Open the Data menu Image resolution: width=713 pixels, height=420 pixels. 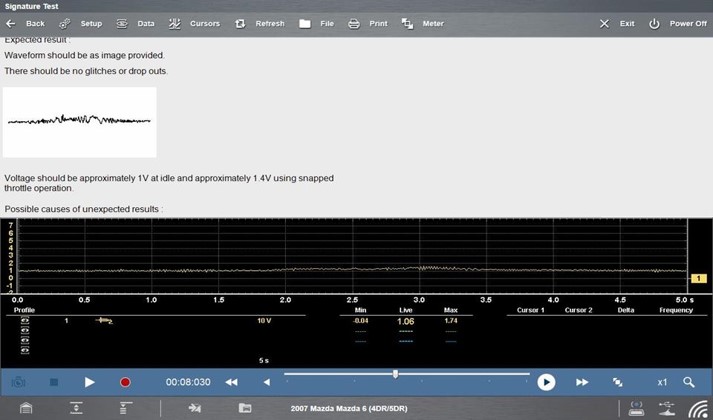click(x=135, y=23)
